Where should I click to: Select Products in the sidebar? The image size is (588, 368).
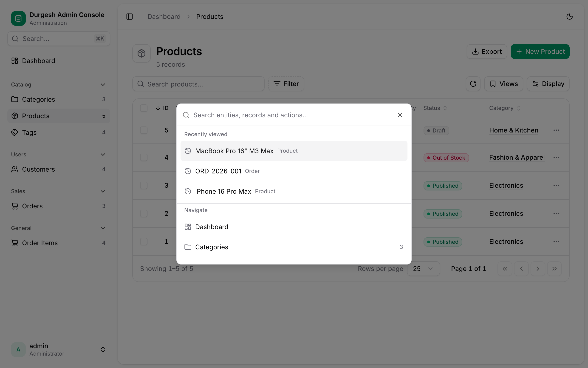(59, 116)
